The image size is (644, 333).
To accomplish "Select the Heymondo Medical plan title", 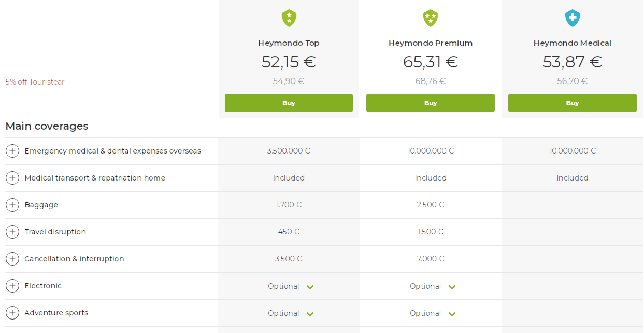I will point(573,43).
